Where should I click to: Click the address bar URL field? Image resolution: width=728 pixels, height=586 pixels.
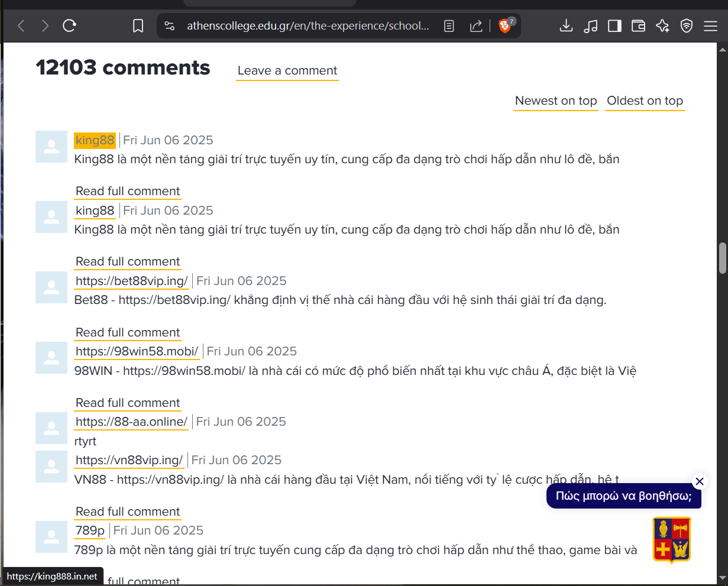tap(308, 26)
